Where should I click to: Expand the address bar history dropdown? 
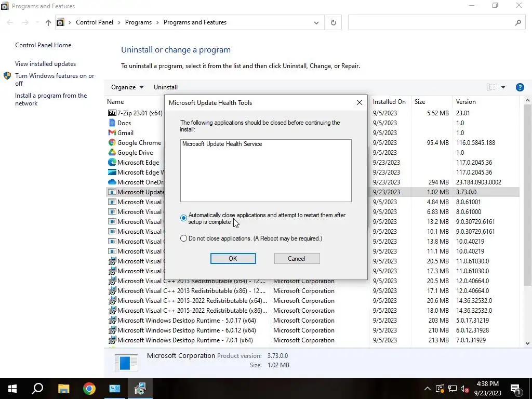coord(316,23)
